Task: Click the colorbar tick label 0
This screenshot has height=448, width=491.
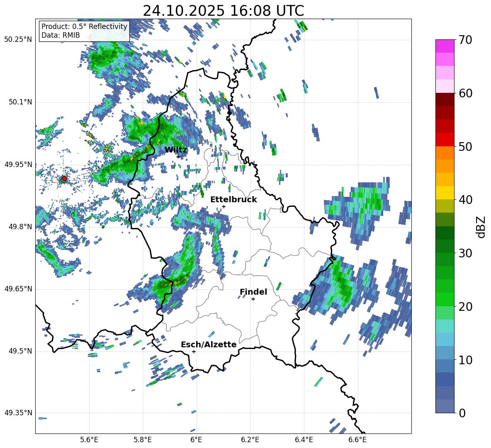Action: pos(462,413)
